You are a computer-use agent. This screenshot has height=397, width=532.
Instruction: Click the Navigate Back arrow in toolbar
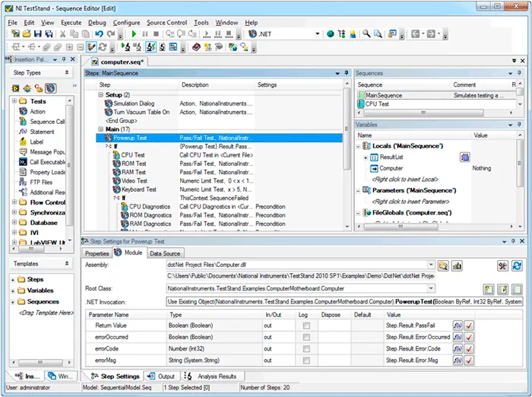(415, 33)
